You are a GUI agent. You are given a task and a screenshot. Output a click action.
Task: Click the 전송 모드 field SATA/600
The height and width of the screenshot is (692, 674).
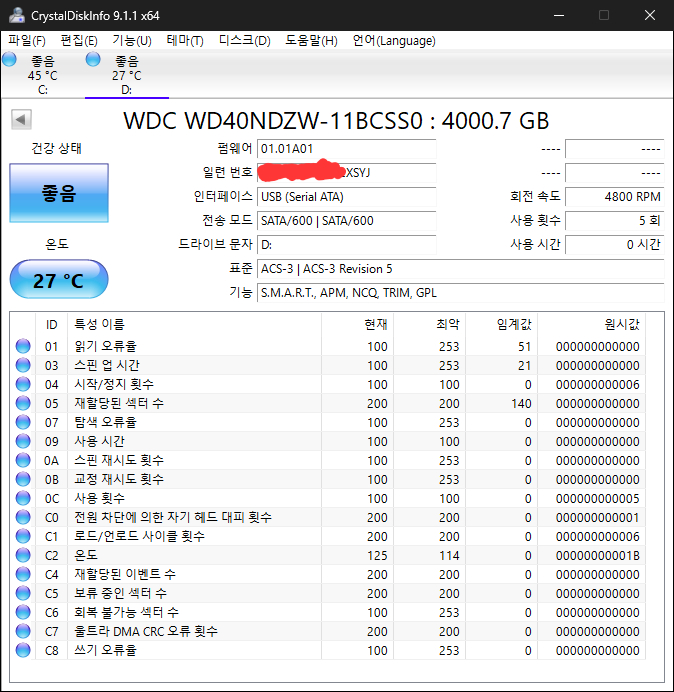346,220
